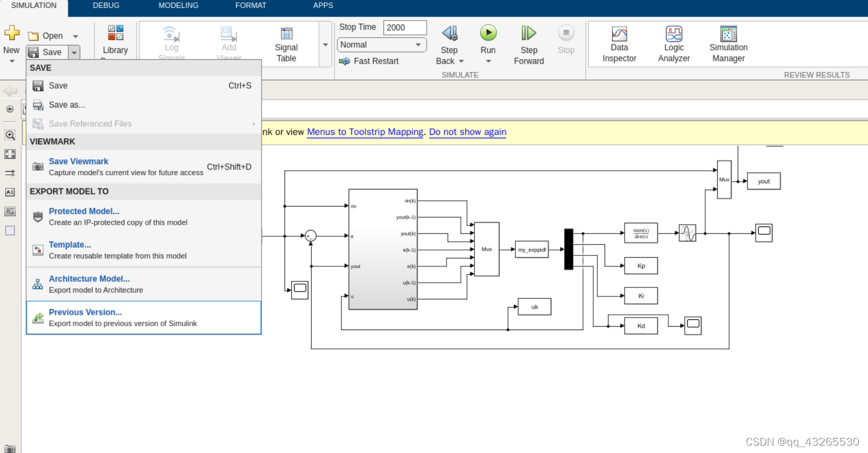The width and height of the screenshot is (868, 453).
Task: Select the Kp block
Action: [x=641, y=266]
